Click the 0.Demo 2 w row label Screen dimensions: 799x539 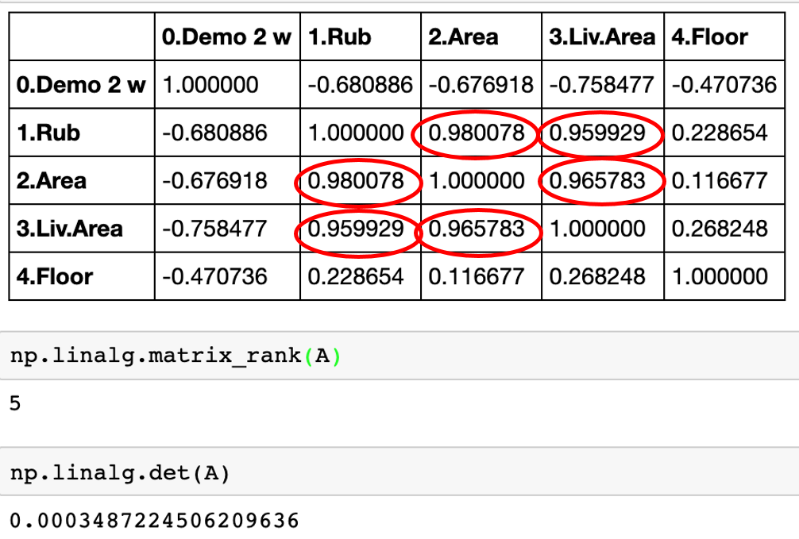81,85
